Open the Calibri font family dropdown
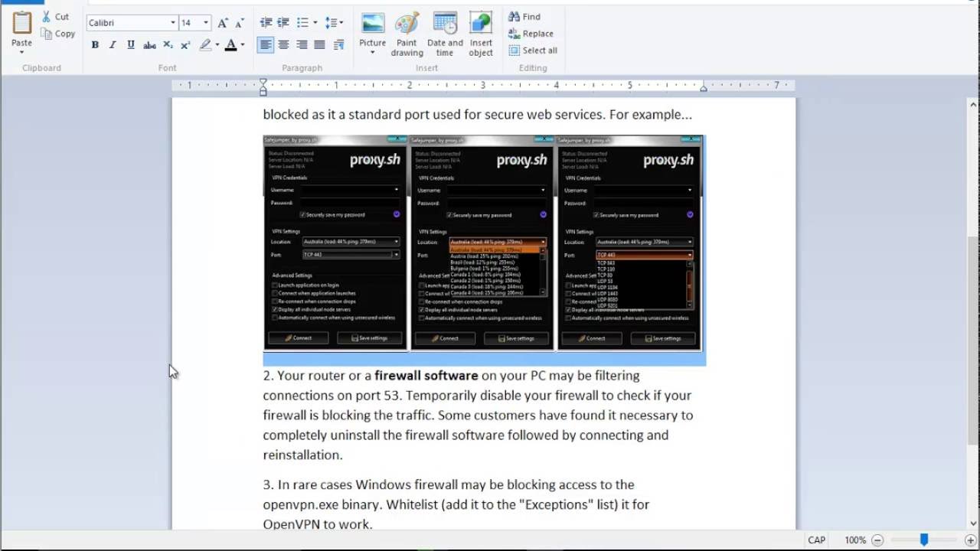 pyautogui.click(x=172, y=23)
